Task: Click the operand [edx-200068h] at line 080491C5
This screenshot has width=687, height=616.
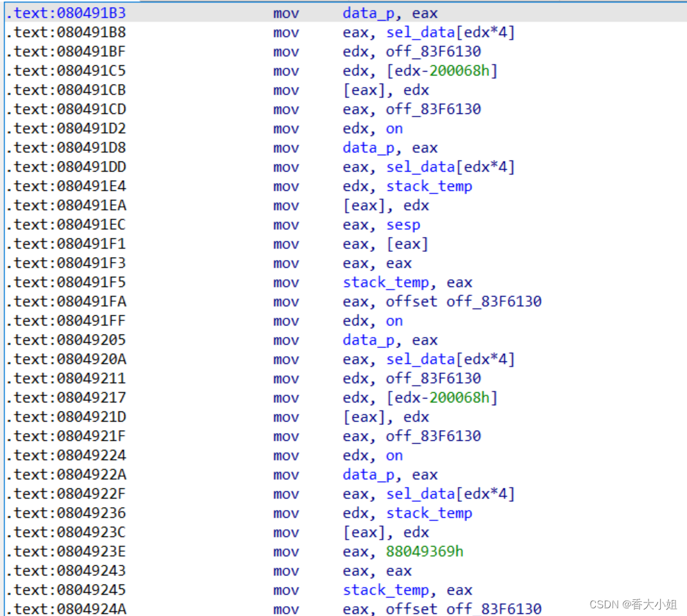Action: point(442,71)
